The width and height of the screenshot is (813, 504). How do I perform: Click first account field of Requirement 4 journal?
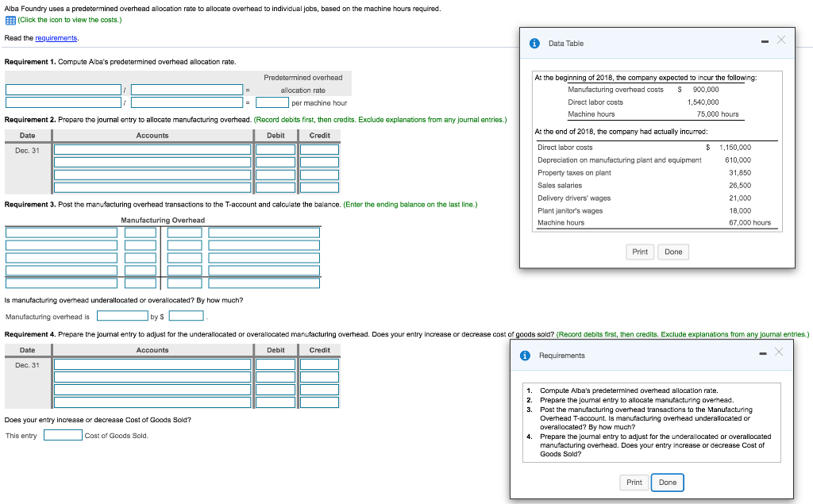click(152, 364)
